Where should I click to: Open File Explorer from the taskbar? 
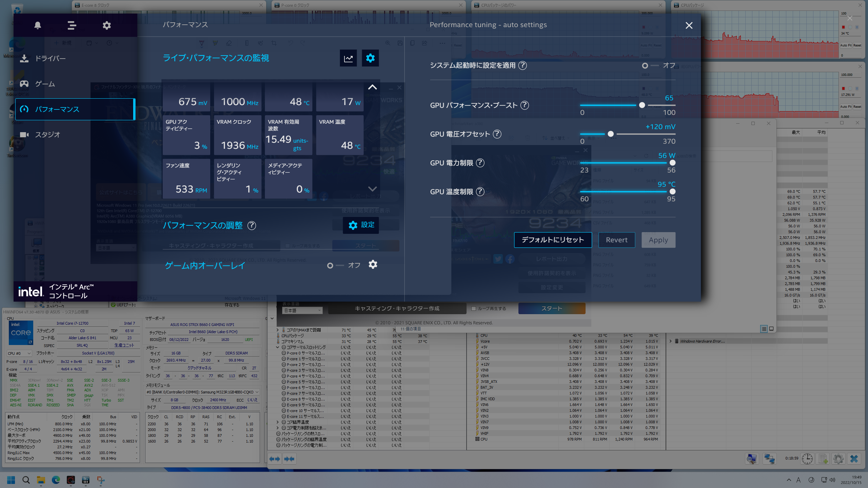coord(41,480)
